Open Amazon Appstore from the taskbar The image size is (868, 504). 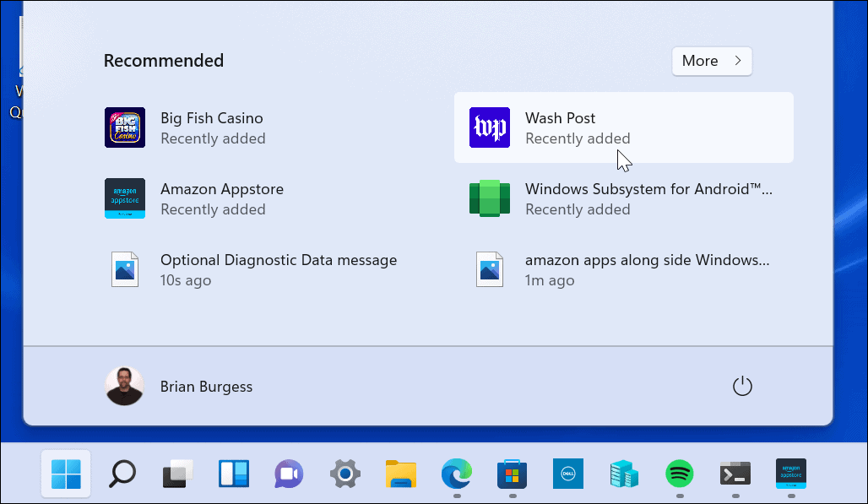pyautogui.click(x=790, y=474)
